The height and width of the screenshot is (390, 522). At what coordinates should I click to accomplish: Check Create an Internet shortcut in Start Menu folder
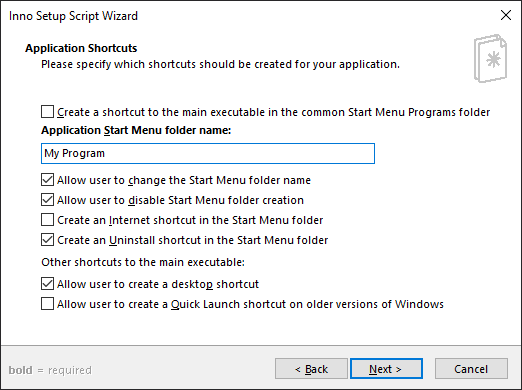pos(47,220)
